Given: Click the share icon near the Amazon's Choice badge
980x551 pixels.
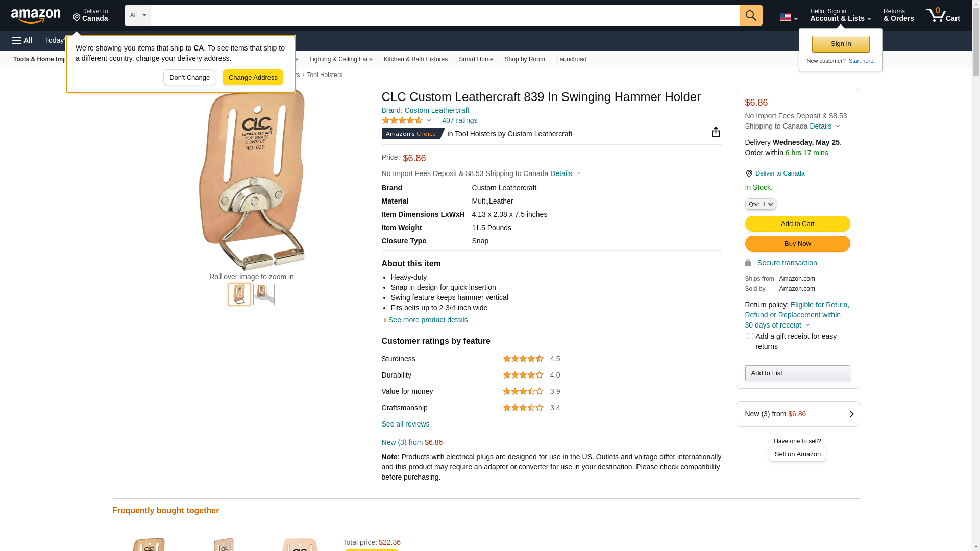Looking at the screenshot, I should [x=716, y=132].
